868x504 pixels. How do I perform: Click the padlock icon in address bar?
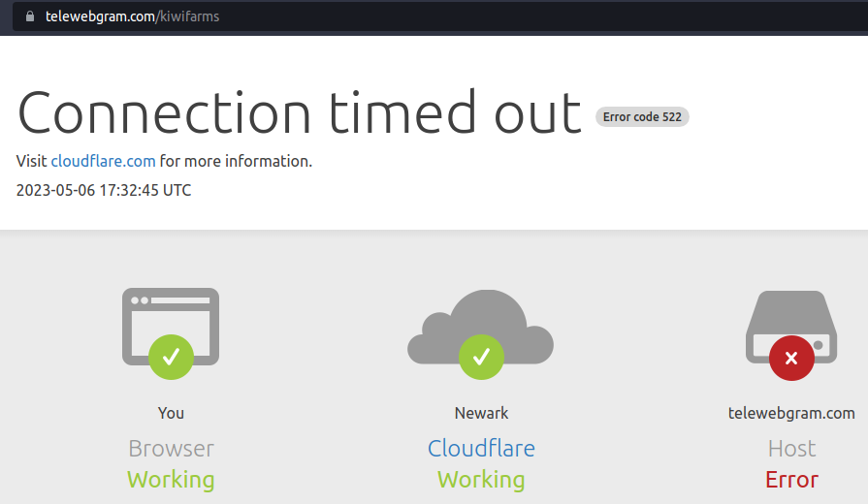point(30,16)
